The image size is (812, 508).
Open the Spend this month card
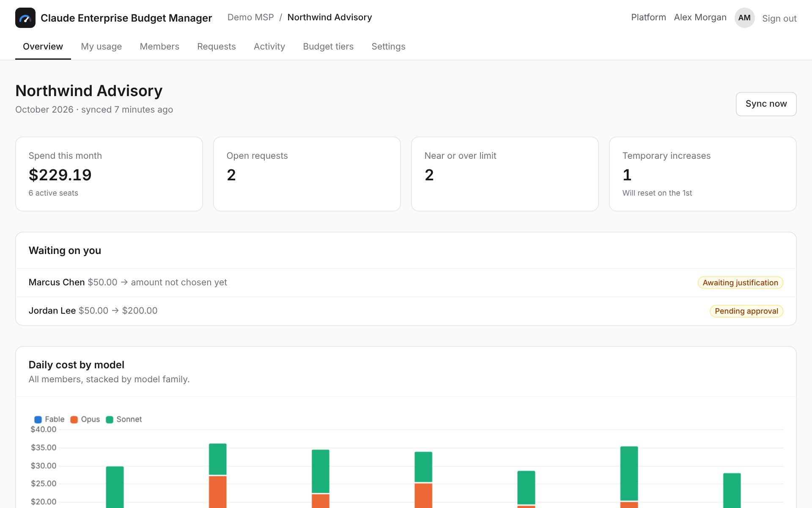coord(109,174)
